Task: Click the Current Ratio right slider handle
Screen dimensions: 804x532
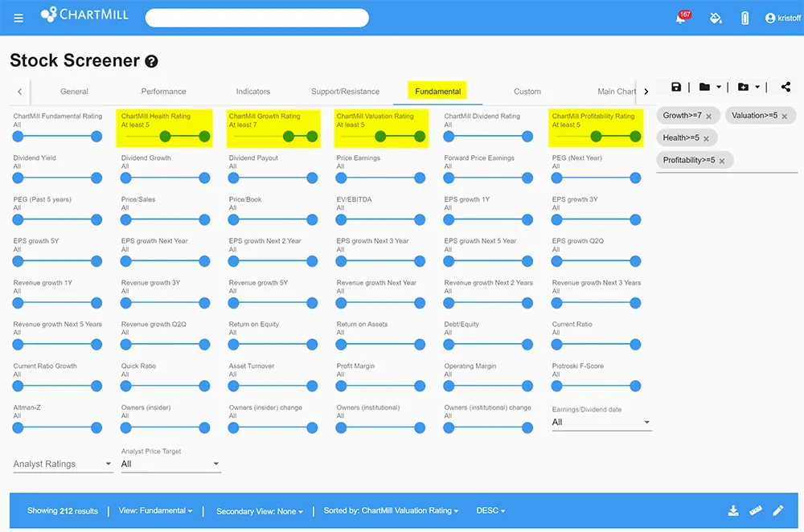Action: pyautogui.click(x=635, y=345)
